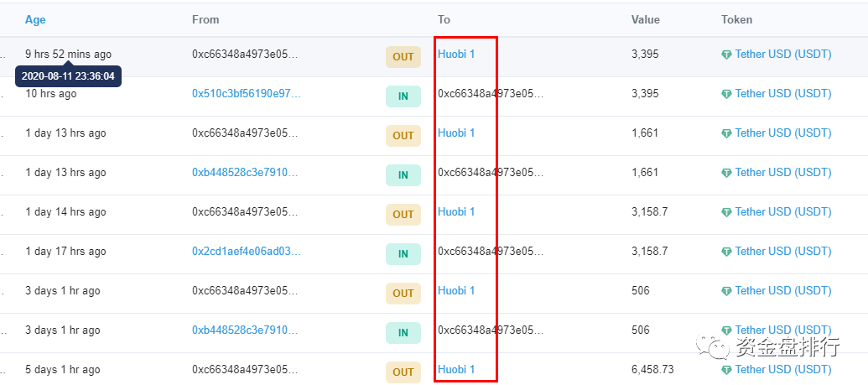Click the value 3,158.7 in the IN row

pos(649,251)
